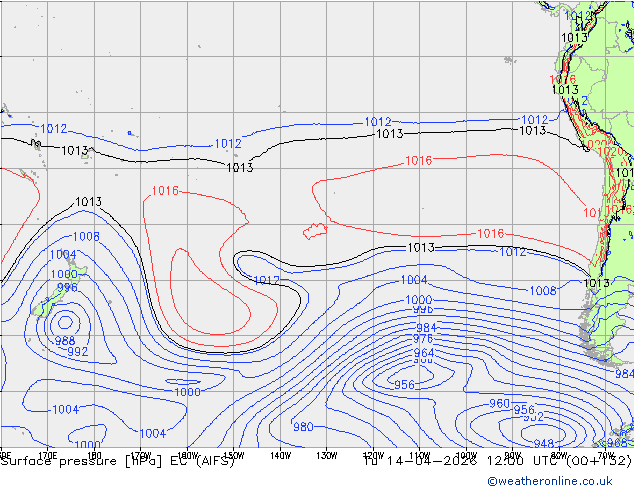Click the 1000 label on New Zealand's North Island

64,274
